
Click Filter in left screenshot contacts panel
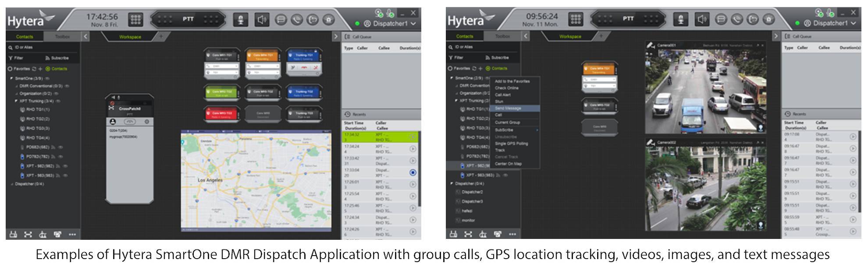pos(16,58)
